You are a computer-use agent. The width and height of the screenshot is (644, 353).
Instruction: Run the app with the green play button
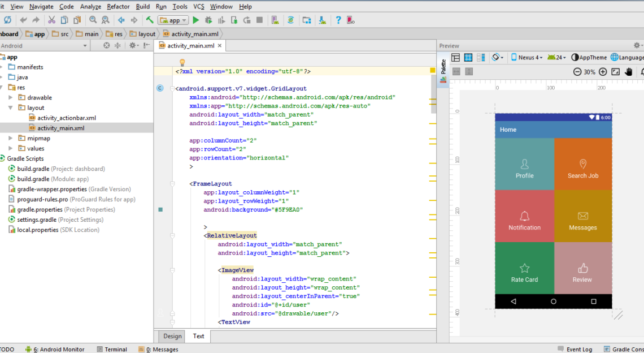pos(195,20)
